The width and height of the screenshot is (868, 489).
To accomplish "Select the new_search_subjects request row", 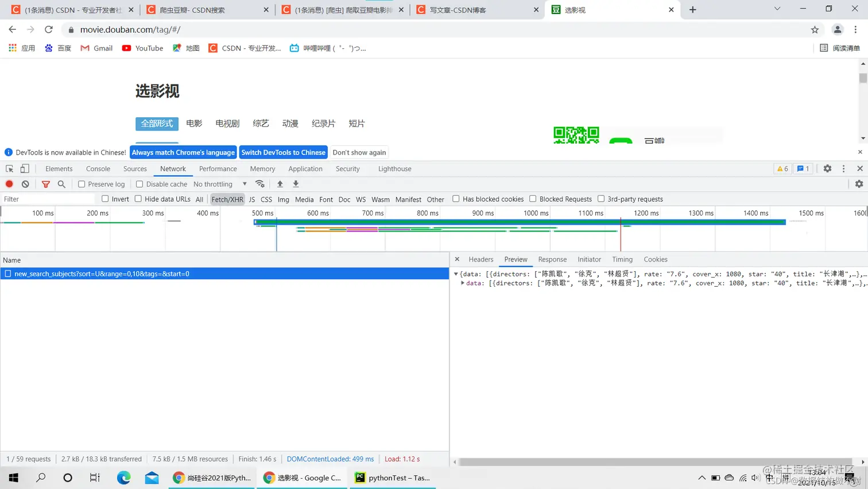I will pos(224,274).
